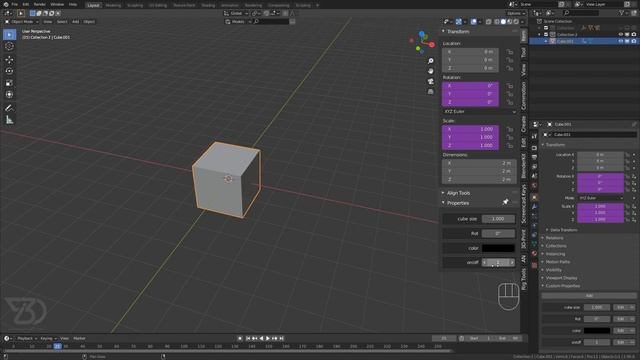640x360 pixels.
Task: Toggle Collection 2 viewport monitor icon
Action: pos(627,35)
